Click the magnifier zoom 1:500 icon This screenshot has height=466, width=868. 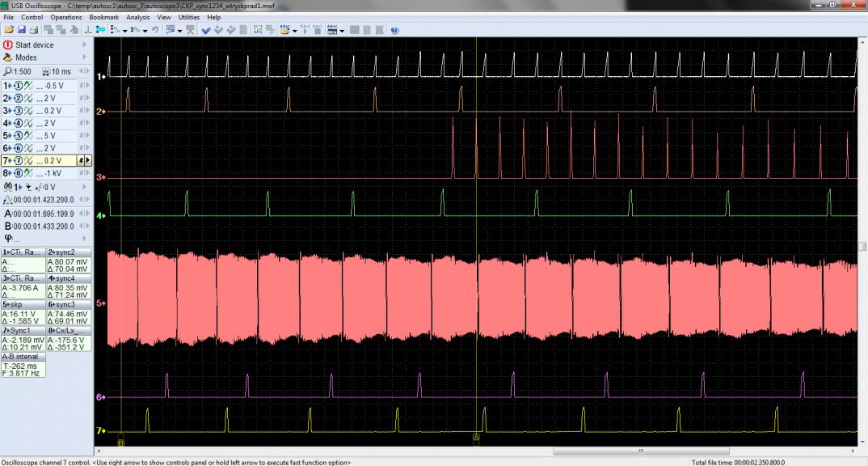pyautogui.click(x=8, y=72)
